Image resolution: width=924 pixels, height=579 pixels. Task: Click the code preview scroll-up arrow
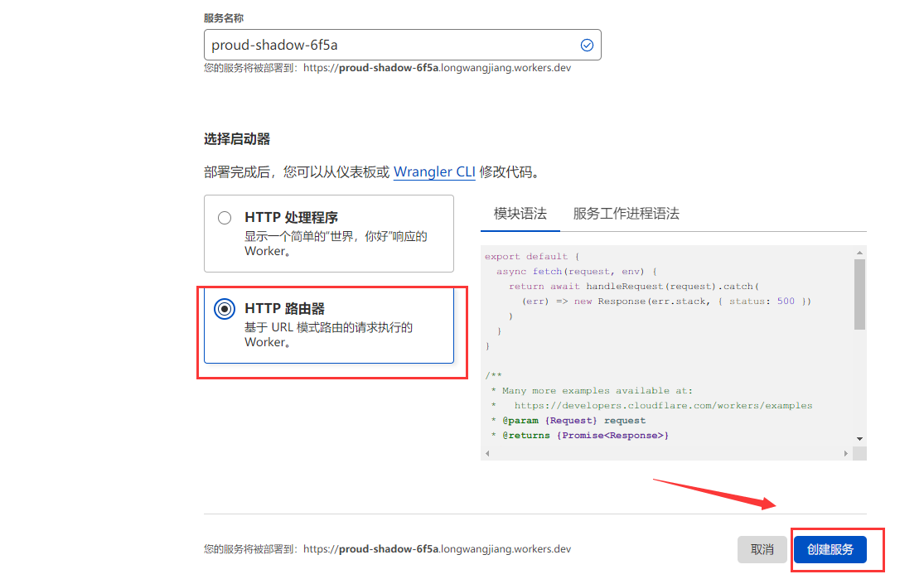[860, 252]
